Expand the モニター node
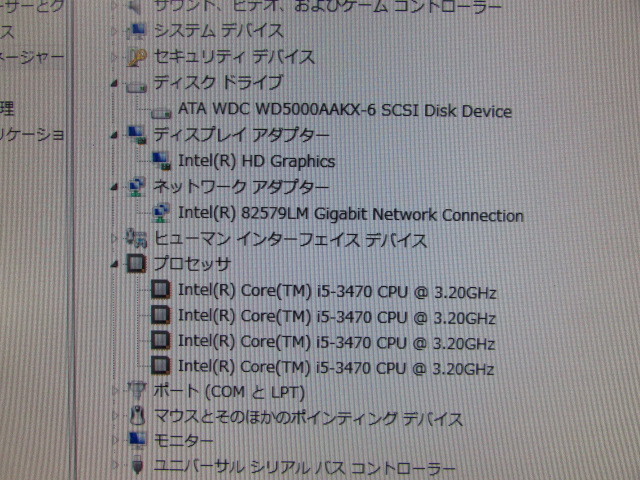The width and height of the screenshot is (640, 480). (x=115, y=440)
